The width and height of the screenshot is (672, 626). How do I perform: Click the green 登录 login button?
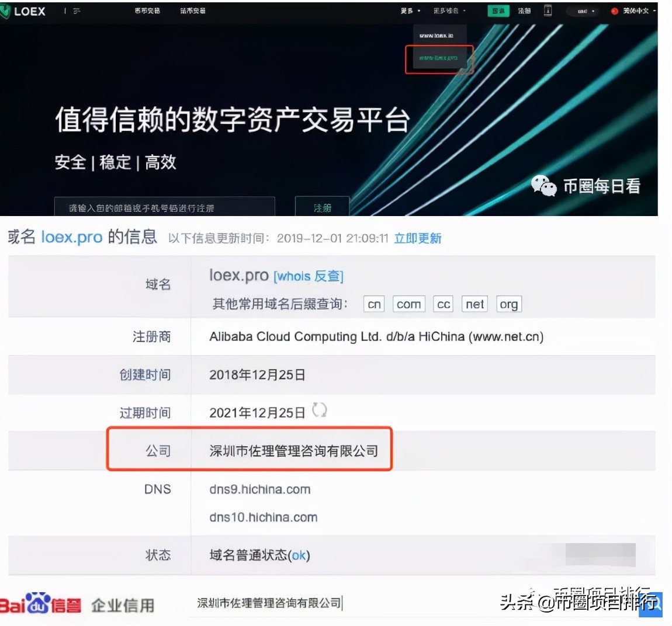point(498,11)
